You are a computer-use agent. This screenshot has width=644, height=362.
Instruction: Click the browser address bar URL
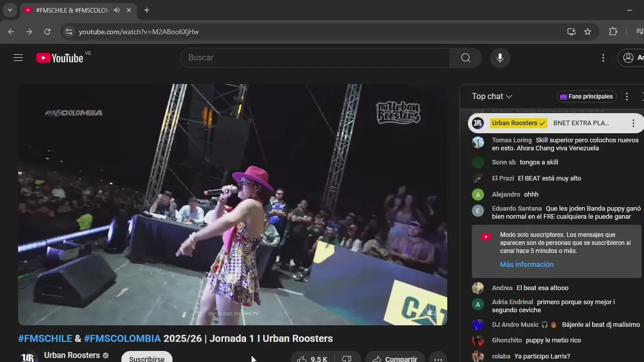[139, 32]
